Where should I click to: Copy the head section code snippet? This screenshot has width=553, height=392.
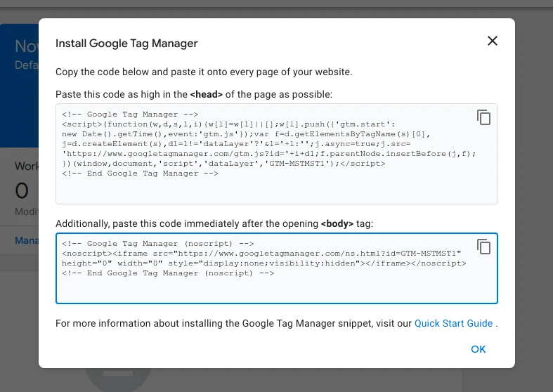483,117
